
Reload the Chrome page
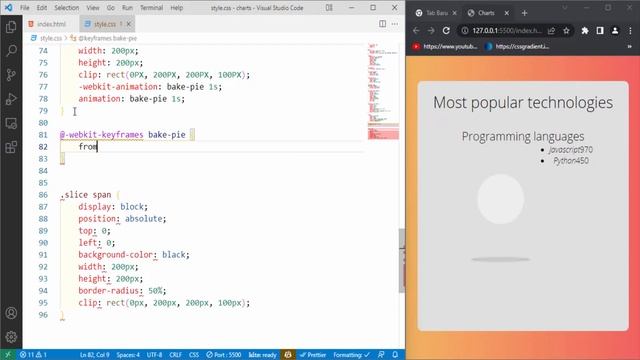pos(446,31)
